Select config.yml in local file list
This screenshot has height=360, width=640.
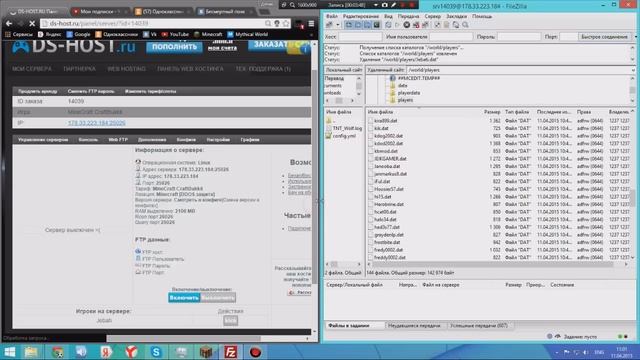click(344, 136)
